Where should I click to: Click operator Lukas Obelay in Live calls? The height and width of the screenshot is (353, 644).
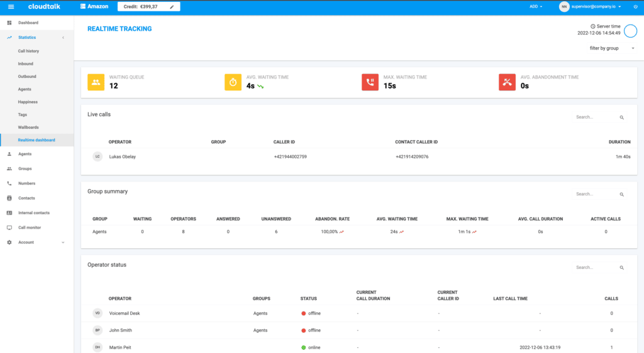122,156
